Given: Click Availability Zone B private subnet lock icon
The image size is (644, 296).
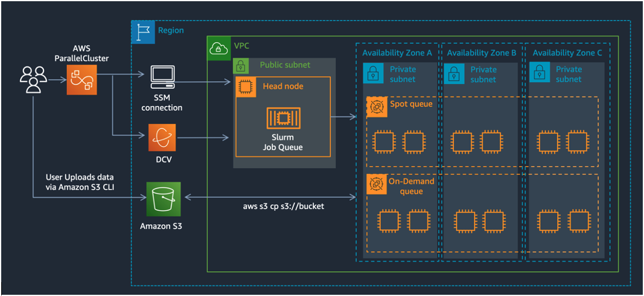Looking at the screenshot, I should 454,72.
